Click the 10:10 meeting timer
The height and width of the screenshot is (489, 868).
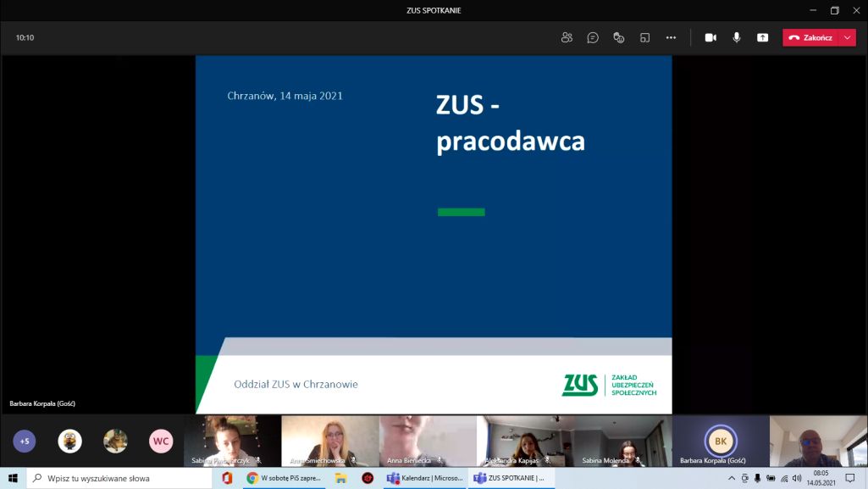[25, 37]
